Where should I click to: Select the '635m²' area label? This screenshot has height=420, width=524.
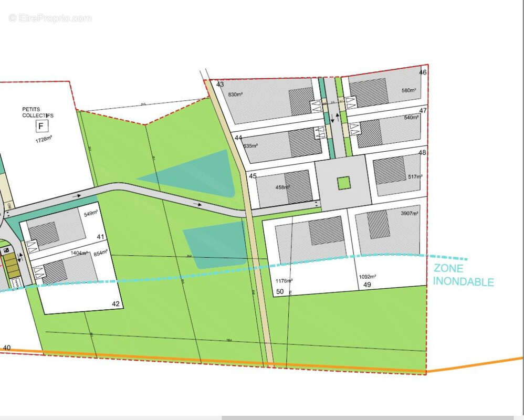coord(250,146)
